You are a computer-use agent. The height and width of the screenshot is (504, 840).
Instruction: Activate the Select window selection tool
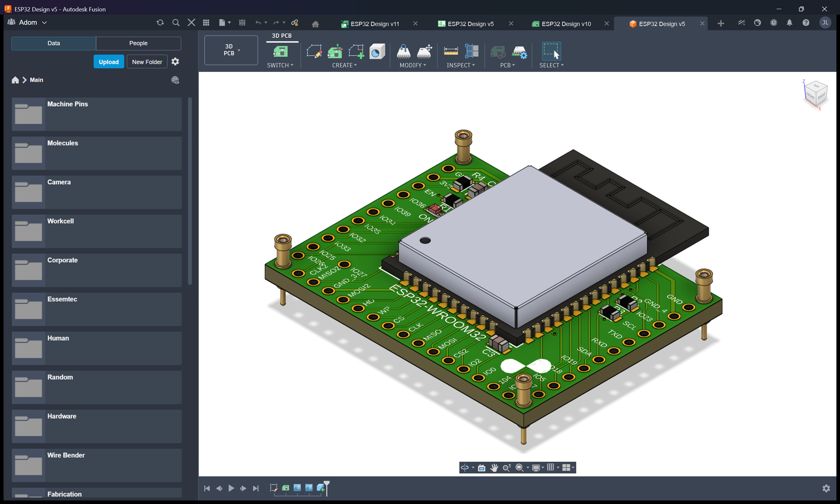(551, 51)
